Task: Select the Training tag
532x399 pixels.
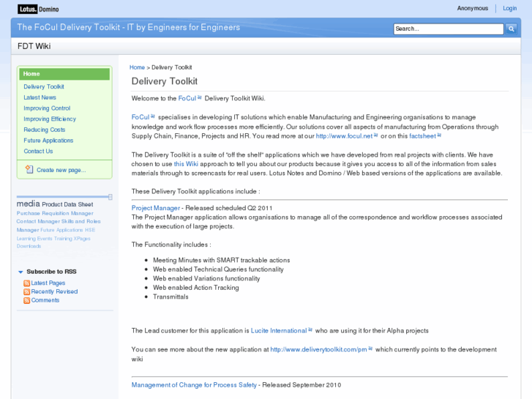Action: (63, 239)
